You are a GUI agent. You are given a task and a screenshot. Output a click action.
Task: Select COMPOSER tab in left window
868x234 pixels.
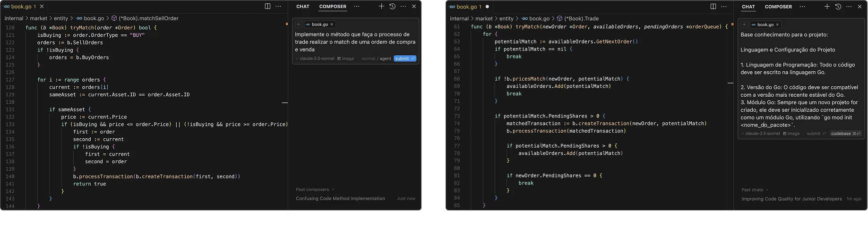click(x=333, y=7)
